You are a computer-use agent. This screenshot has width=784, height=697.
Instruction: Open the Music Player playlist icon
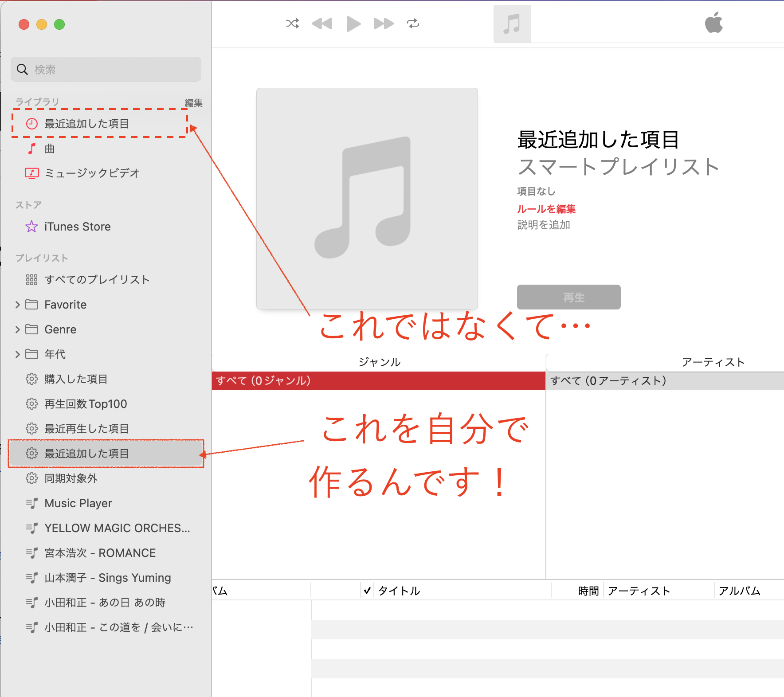point(32,503)
